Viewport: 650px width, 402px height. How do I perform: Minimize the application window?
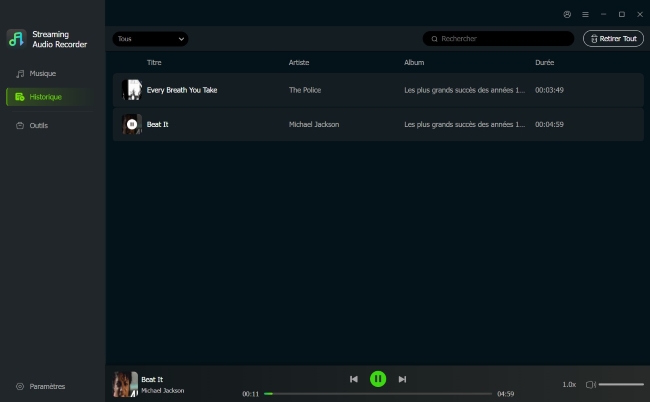pyautogui.click(x=604, y=15)
